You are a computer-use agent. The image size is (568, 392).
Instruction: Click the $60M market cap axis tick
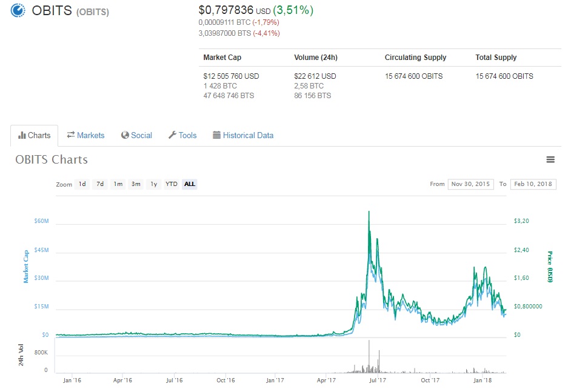click(41, 221)
